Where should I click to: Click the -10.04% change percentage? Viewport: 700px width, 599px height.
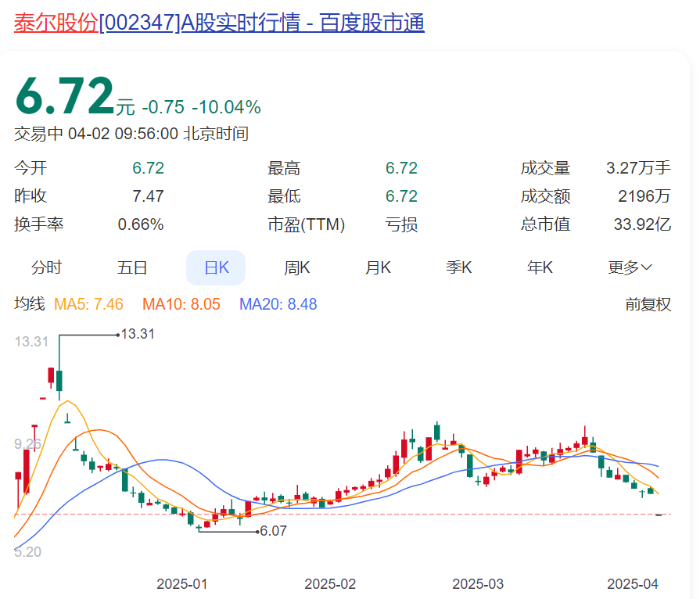pos(226,107)
